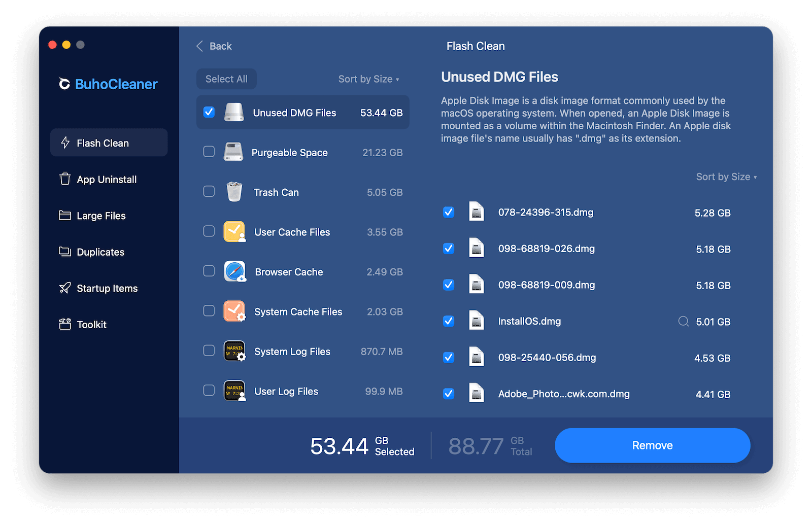The image size is (812, 525).
Task: Open Sort by Size dropdown above DMG files
Action: tap(726, 177)
